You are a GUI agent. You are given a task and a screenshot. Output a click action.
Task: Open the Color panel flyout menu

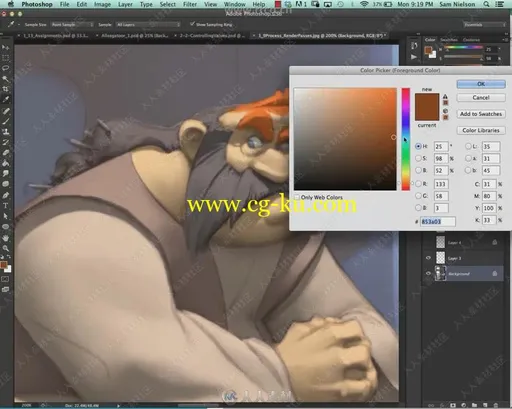pos(506,40)
